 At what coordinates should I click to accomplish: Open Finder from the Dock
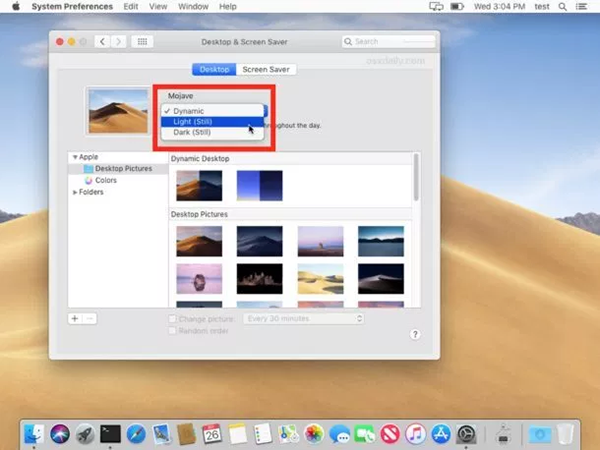[x=34, y=434]
